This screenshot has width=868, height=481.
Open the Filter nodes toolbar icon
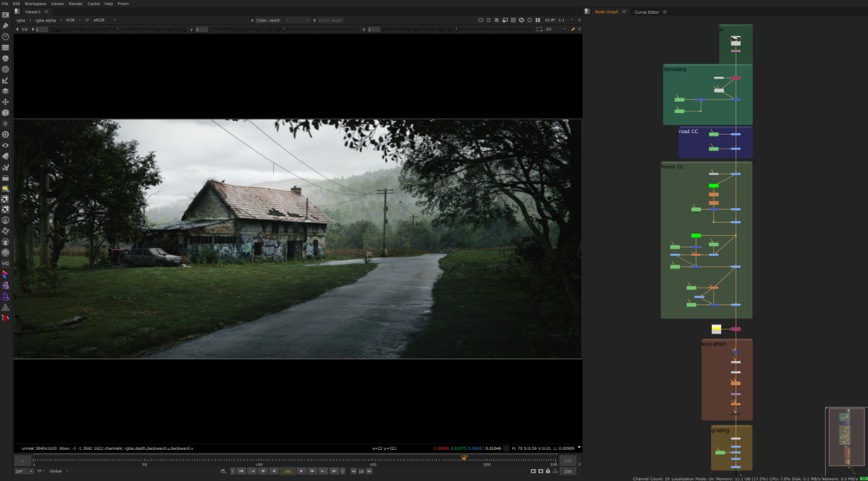tap(5, 69)
